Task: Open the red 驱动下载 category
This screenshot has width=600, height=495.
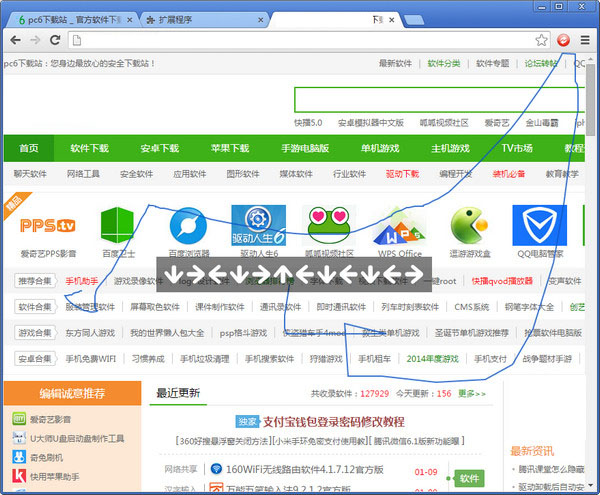Action: coord(402,174)
